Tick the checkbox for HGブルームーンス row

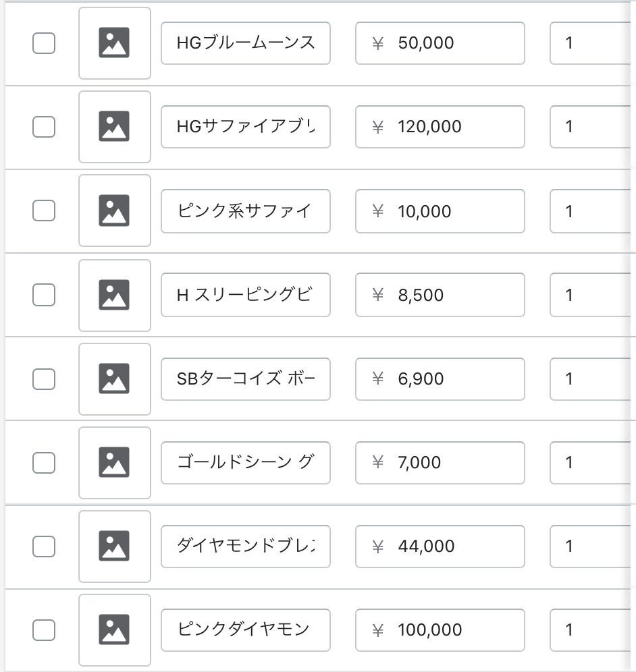44,43
